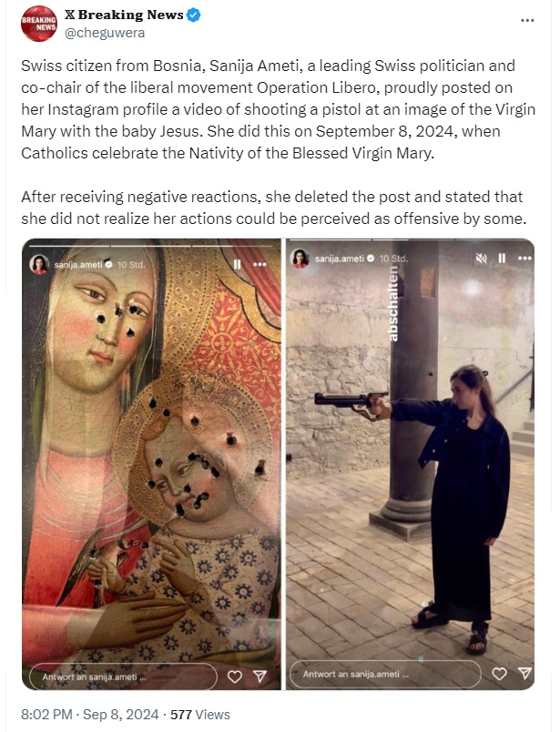Viewport: 560px width, 732px height.
Task: Like the right story with heart icon
Action: 499,673
